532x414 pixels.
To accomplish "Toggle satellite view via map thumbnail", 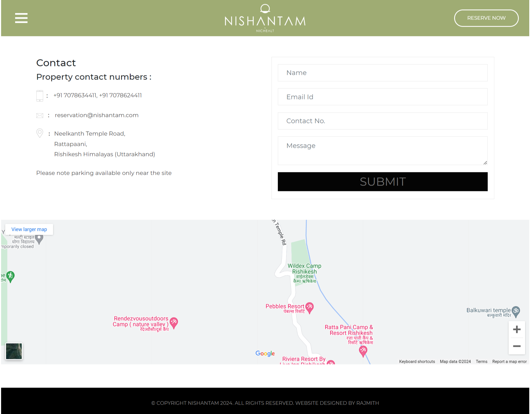I will pyautogui.click(x=13, y=351).
